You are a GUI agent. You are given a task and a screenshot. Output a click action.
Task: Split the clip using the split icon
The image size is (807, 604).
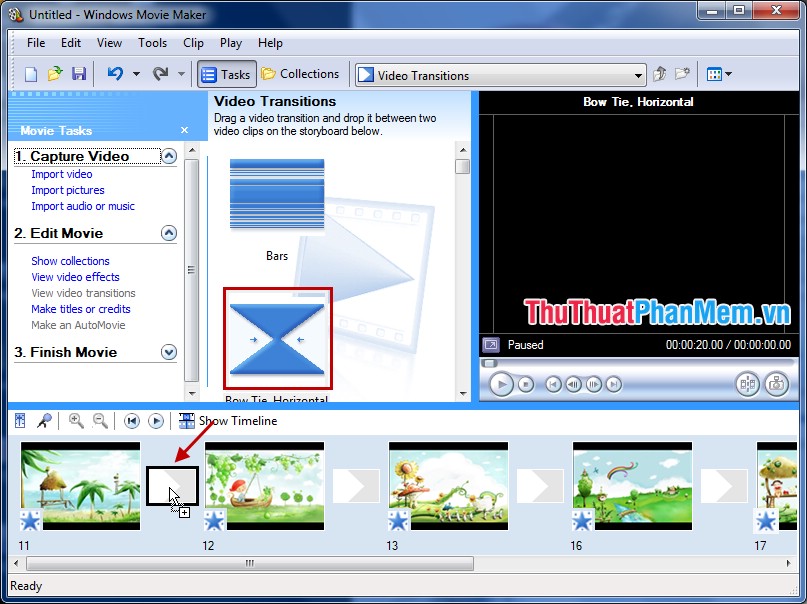click(x=748, y=383)
